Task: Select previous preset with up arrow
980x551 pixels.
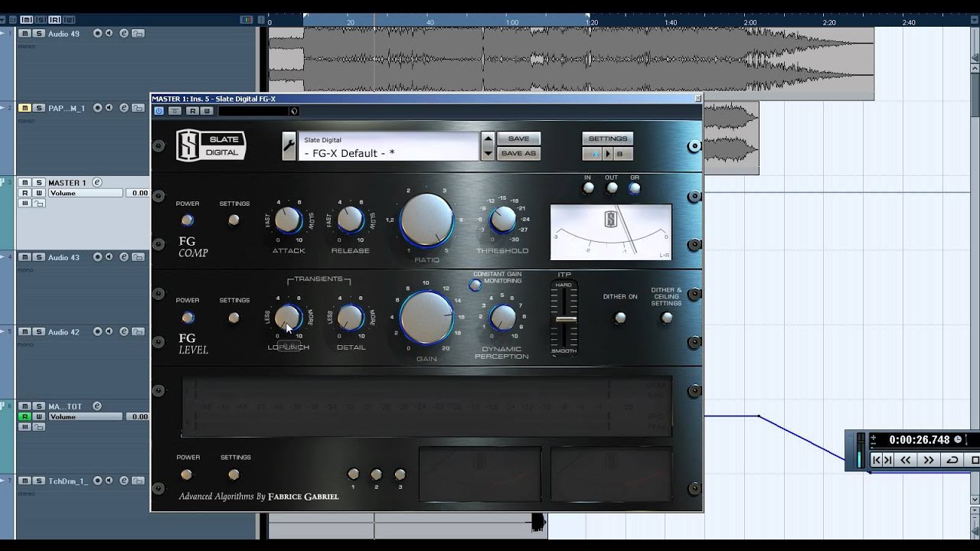Action: click(x=488, y=139)
